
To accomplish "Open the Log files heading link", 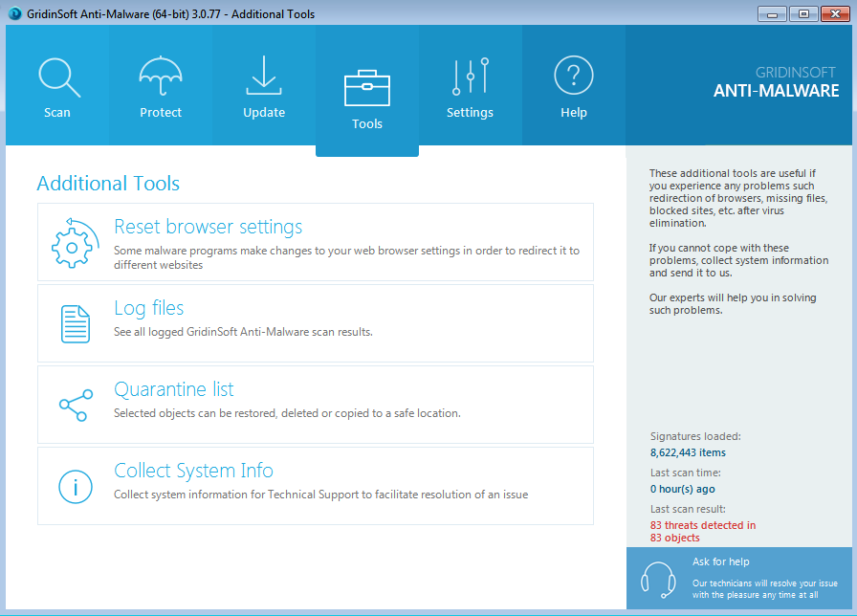I will click(x=148, y=308).
